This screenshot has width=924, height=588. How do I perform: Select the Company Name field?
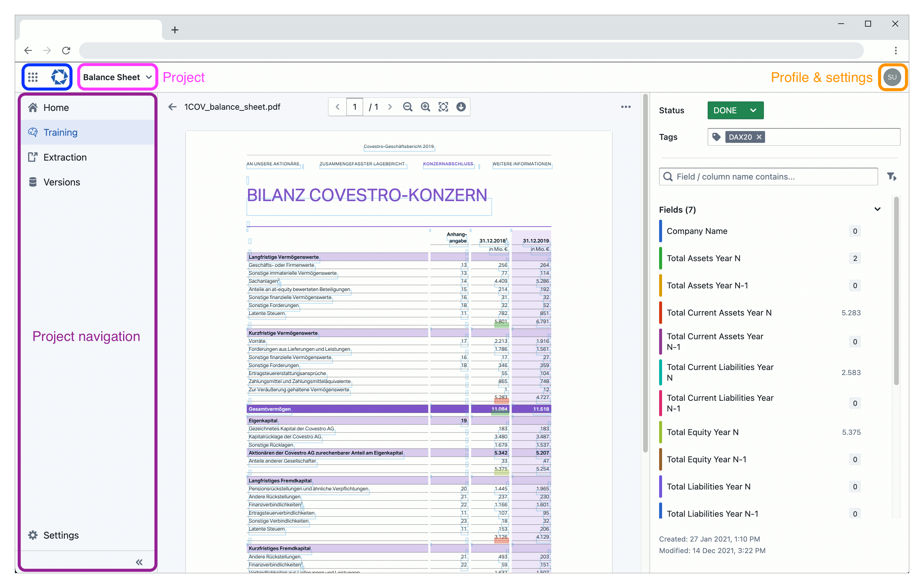click(x=760, y=231)
